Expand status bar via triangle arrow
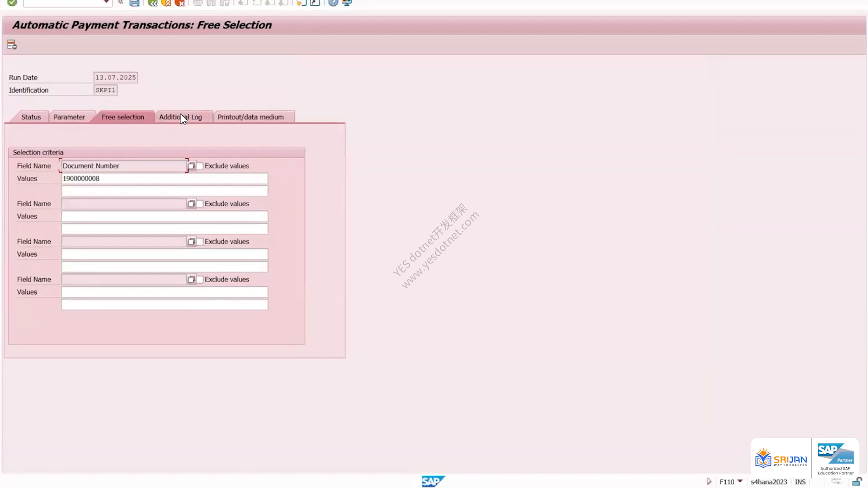The width and height of the screenshot is (868, 488). click(x=709, y=482)
